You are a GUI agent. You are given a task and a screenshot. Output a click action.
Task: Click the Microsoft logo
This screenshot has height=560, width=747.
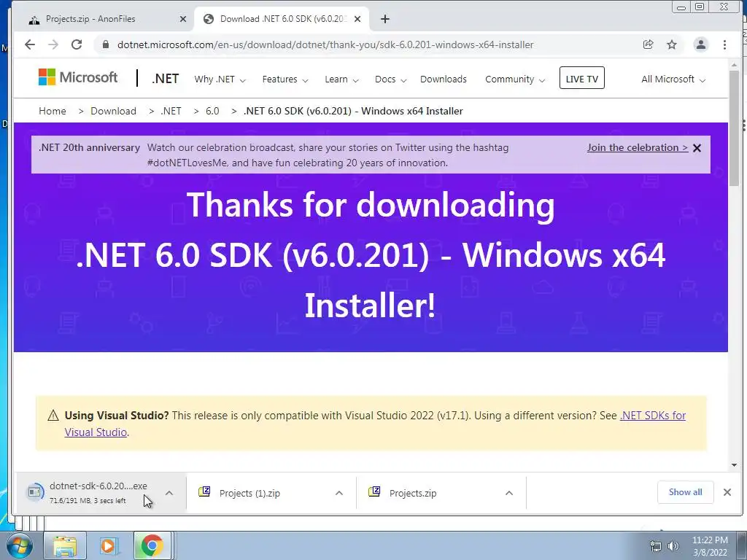78,77
